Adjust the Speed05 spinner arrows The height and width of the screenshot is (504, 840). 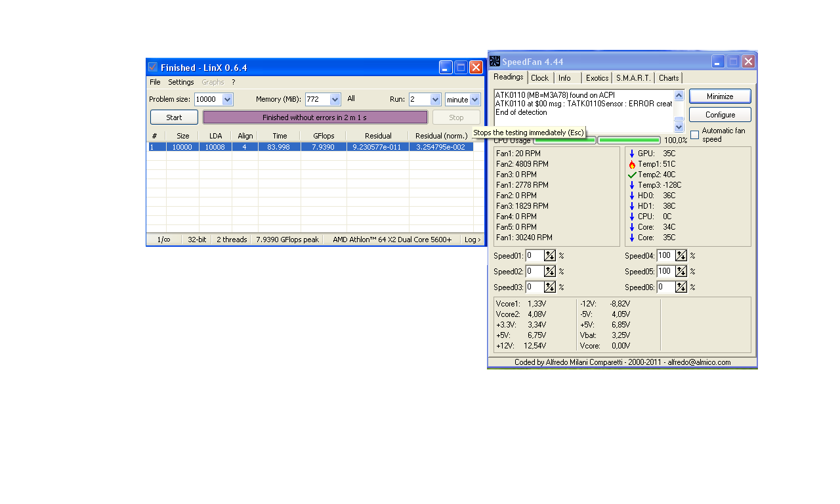coord(681,271)
